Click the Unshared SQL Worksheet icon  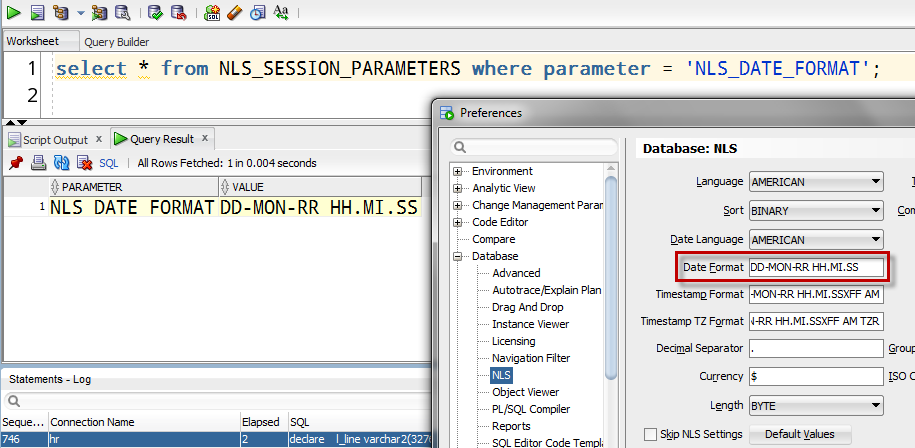[211, 12]
